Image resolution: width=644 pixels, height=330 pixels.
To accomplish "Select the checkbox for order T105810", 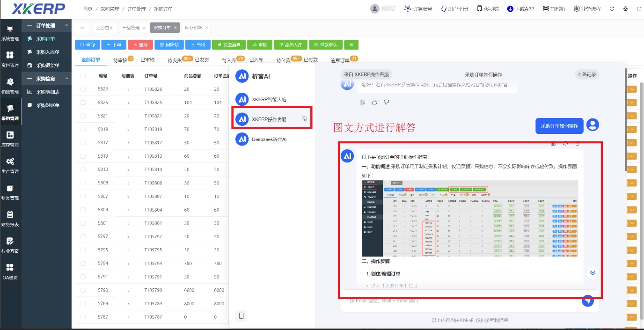I will point(84,169).
